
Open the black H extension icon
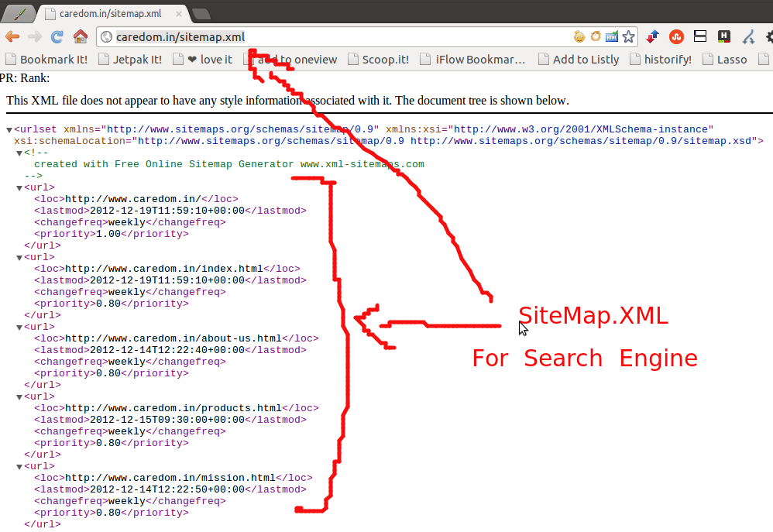pos(723,36)
